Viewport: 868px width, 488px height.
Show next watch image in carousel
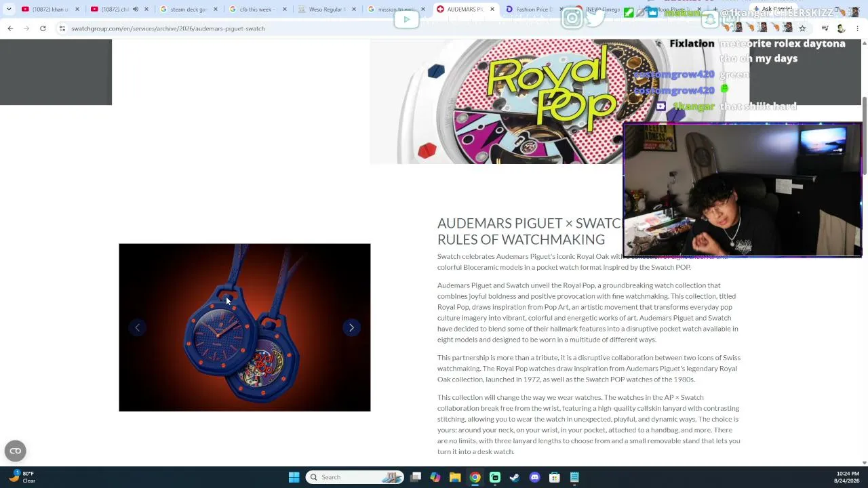(351, 327)
